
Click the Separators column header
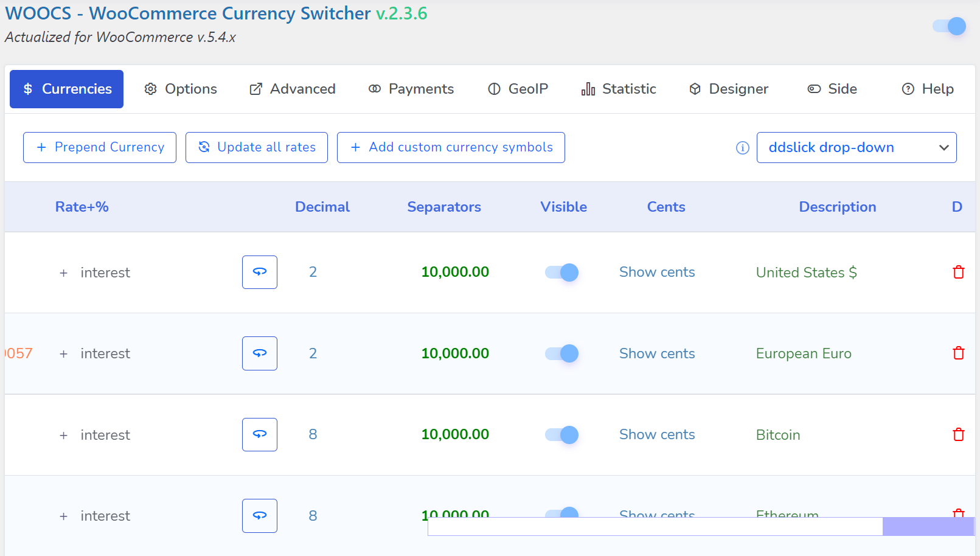444,207
